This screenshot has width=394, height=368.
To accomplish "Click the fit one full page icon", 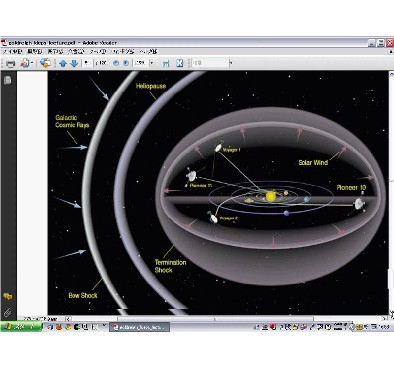I will [x=180, y=63].
